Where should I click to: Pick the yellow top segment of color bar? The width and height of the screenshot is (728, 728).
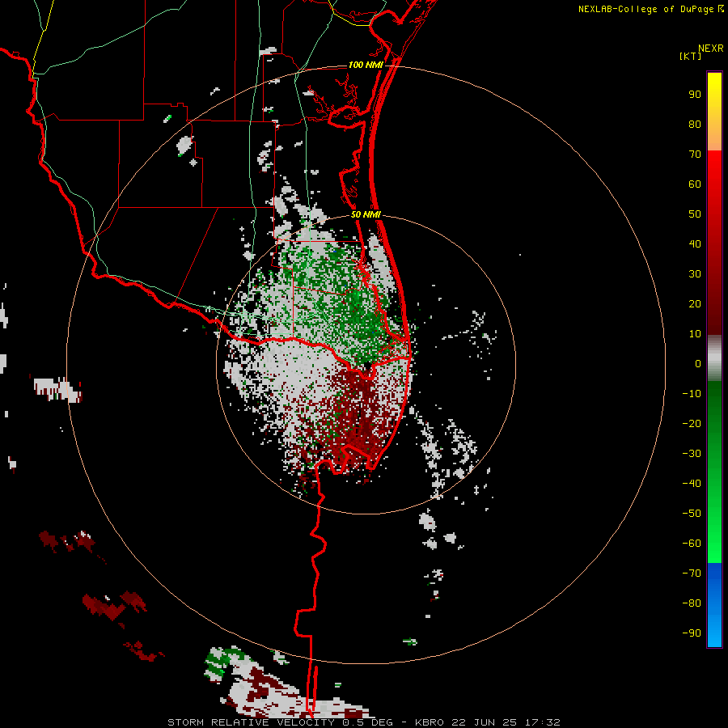click(714, 112)
